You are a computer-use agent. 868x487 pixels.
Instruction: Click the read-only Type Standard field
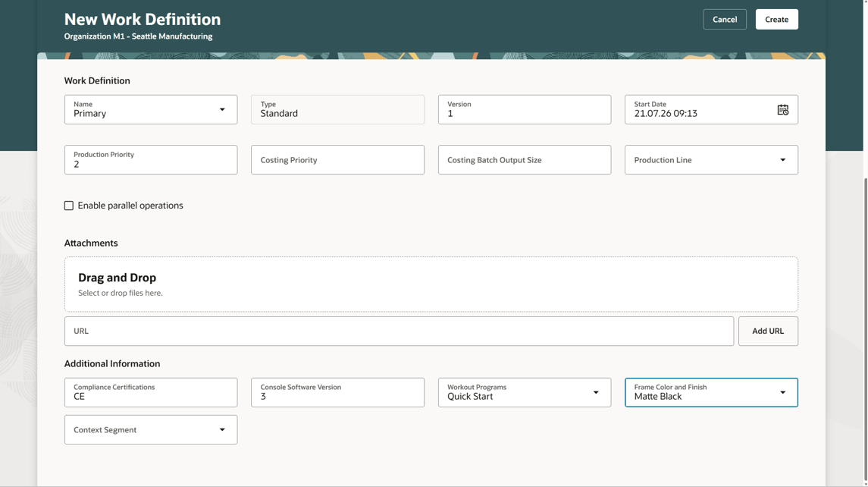pyautogui.click(x=337, y=110)
